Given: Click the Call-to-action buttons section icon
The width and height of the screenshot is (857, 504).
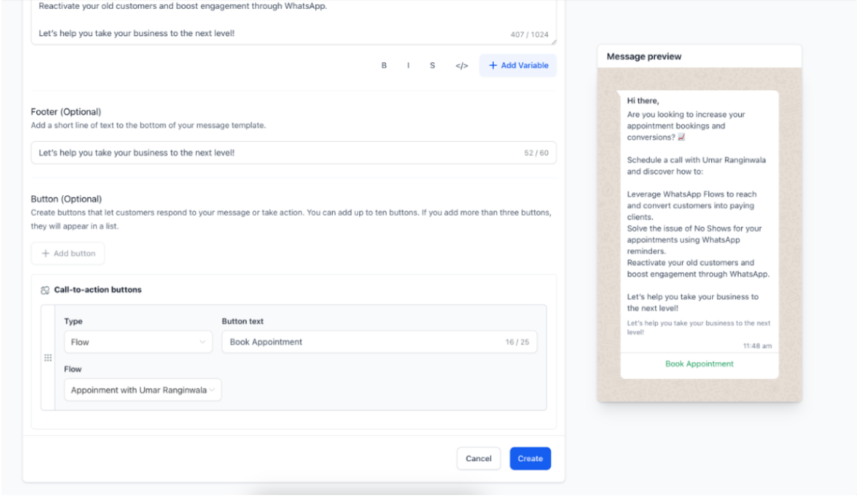Looking at the screenshot, I should (x=45, y=290).
